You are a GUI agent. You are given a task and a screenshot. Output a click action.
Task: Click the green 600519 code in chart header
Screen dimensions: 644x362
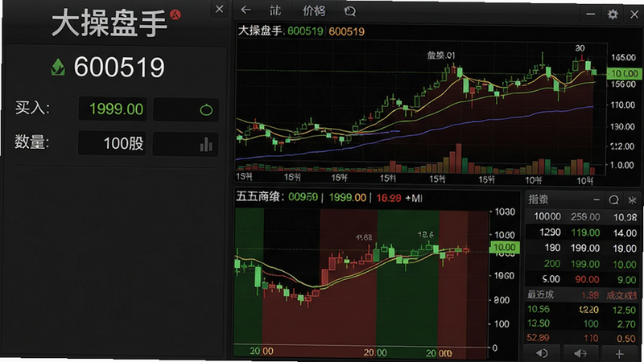point(305,31)
